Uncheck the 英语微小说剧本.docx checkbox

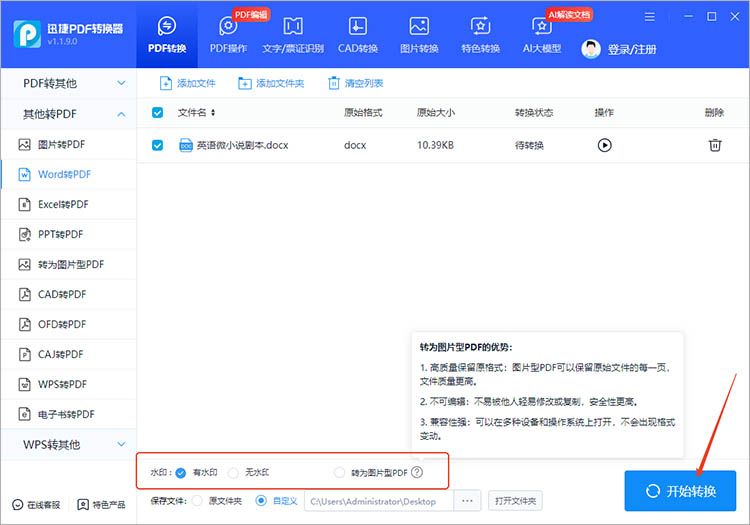pyautogui.click(x=157, y=145)
